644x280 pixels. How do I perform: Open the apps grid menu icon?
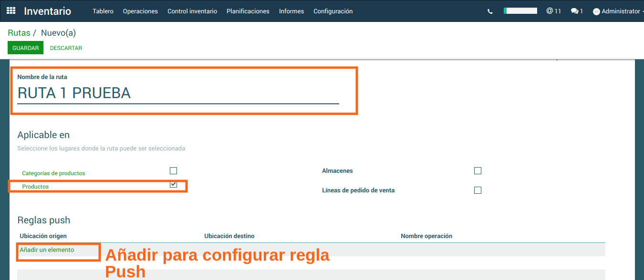point(11,10)
